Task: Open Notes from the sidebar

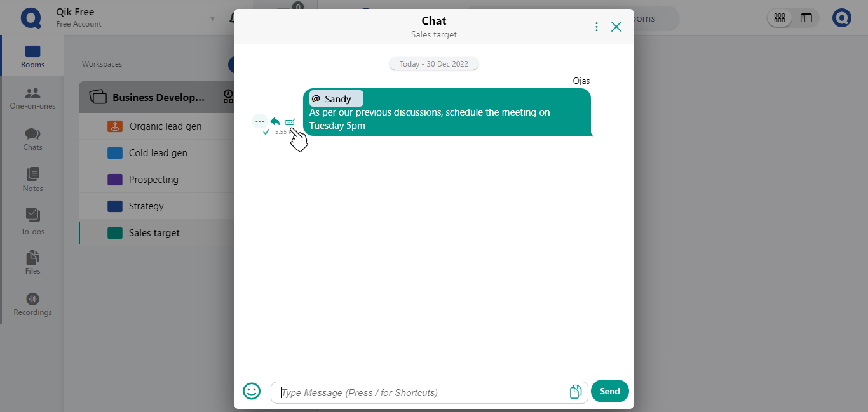Action: (x=32, y=180)
